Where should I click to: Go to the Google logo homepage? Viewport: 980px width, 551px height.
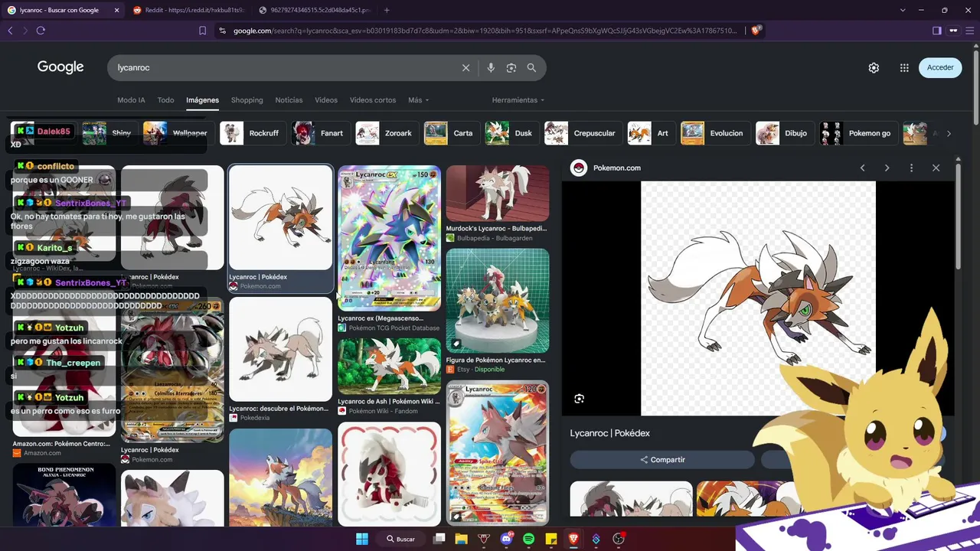tap(60, 67)
